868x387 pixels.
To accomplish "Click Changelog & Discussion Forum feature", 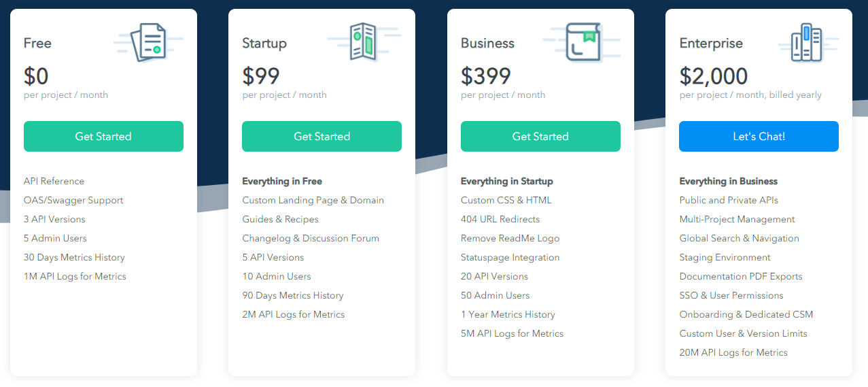I will point(311,238).
